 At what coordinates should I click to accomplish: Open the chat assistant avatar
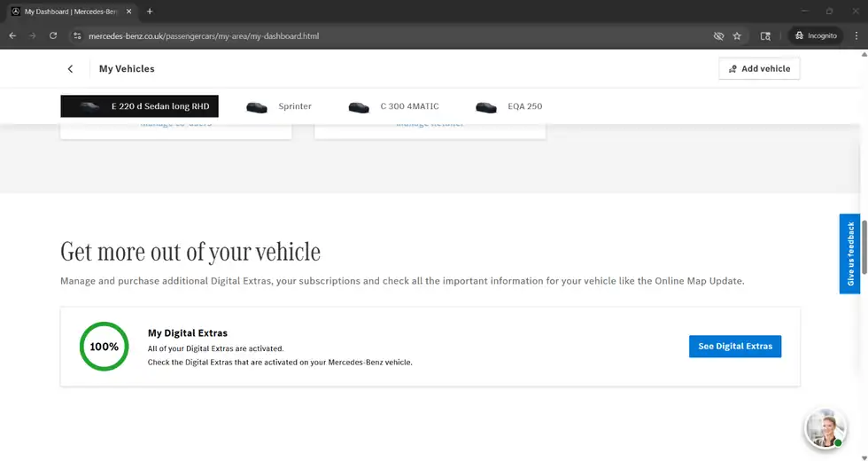(825, 428)
